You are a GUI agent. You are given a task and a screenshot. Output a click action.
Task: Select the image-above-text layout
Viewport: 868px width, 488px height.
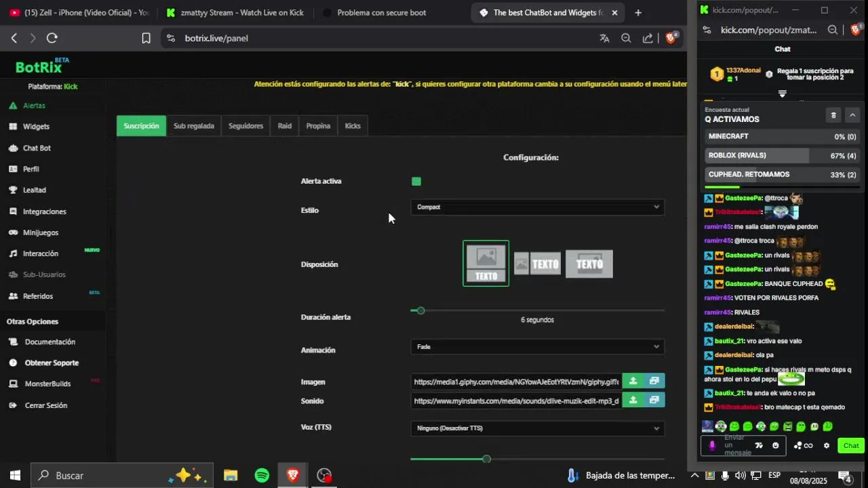486,264
